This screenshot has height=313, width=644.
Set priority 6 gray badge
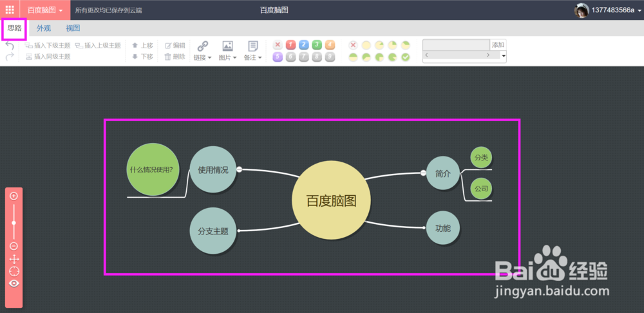click(x=291, y=57)
